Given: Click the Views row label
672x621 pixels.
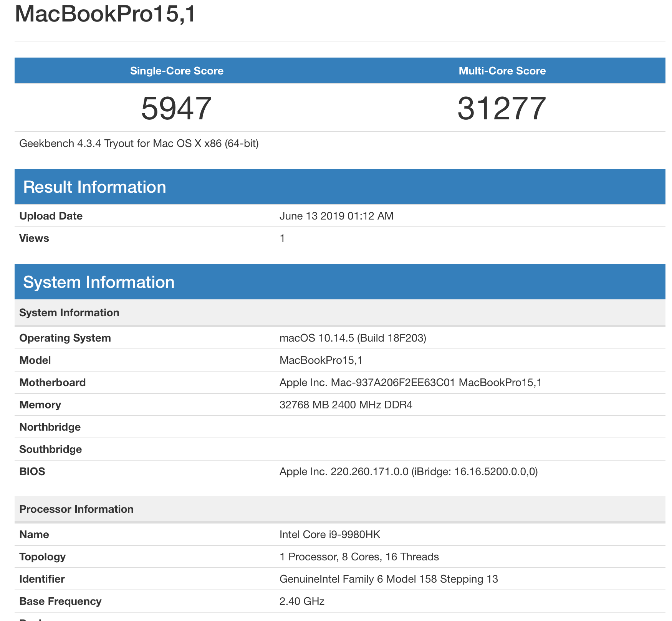Looking at the screenshot, I should [34, 238].
